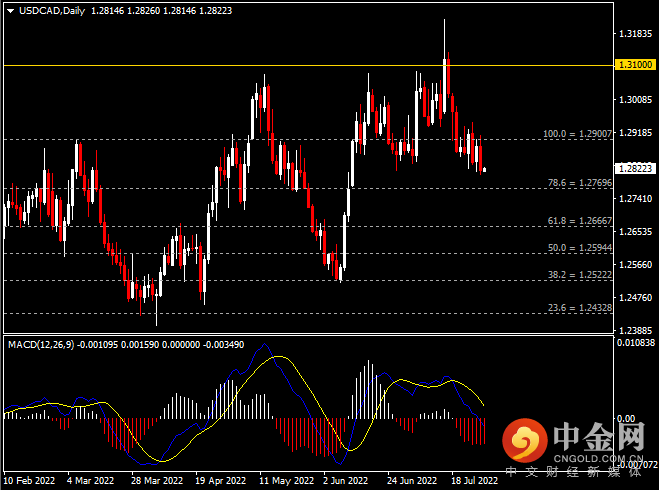Click the 28 Mar 2022 date label

(157, 480)
